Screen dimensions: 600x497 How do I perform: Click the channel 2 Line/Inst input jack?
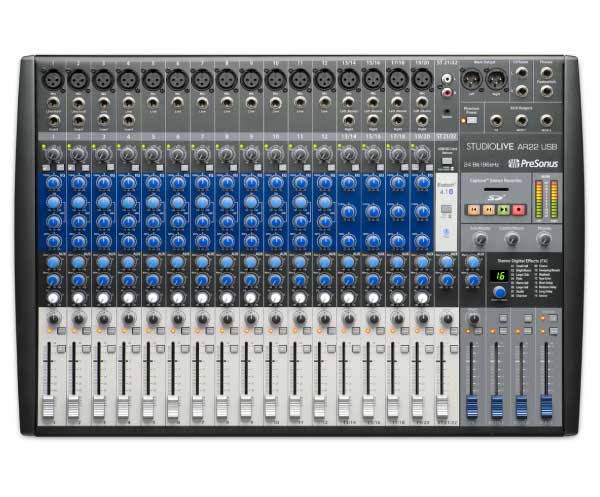click(x=78, y=103)
